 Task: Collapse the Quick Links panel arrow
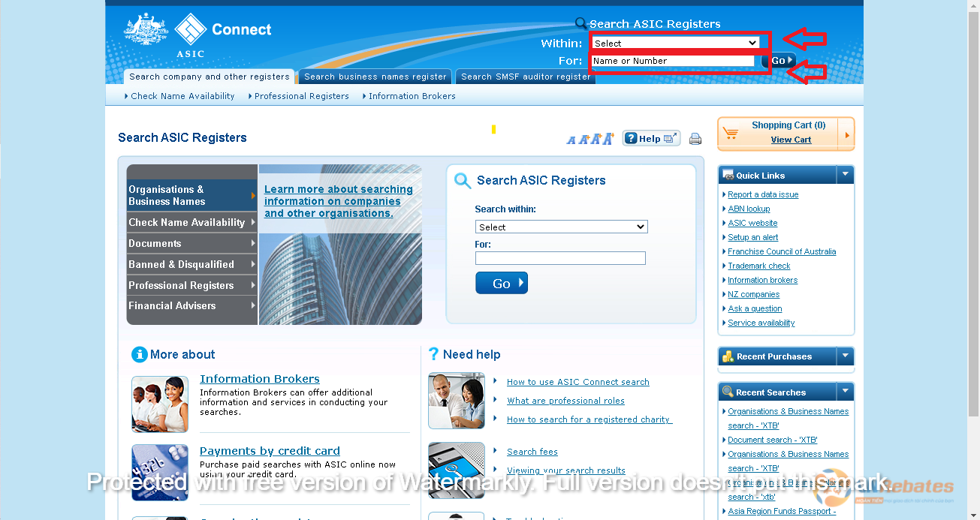coord(846,174)
